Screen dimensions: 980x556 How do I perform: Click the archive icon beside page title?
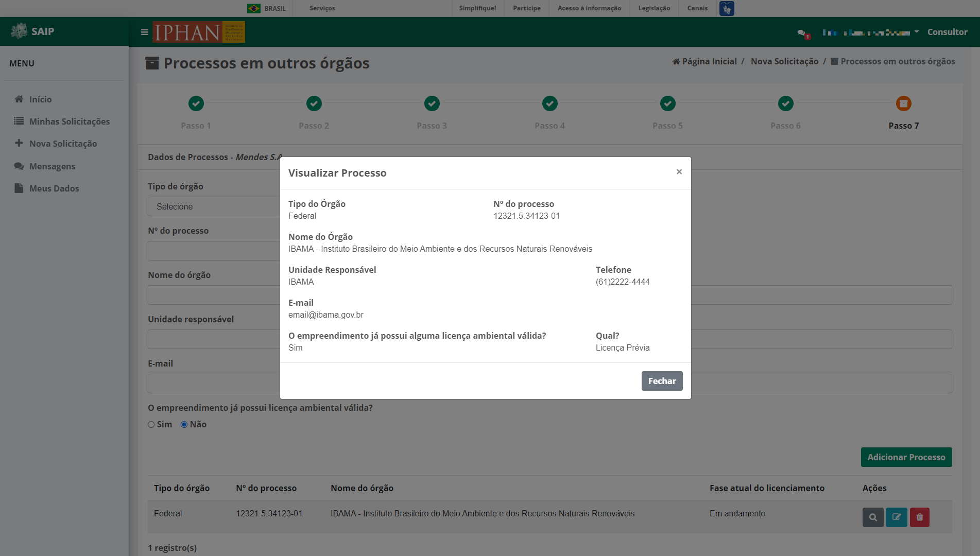click(152, 63)
